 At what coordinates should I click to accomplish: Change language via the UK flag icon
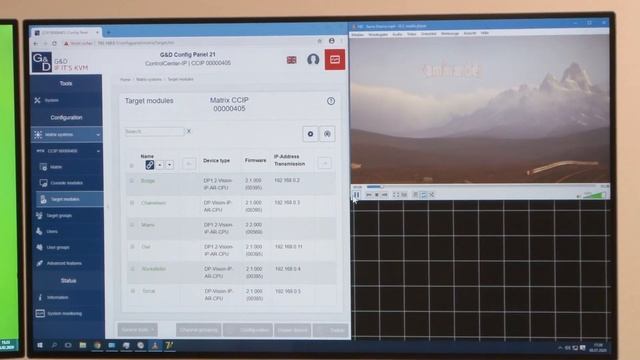coord(291,60)
